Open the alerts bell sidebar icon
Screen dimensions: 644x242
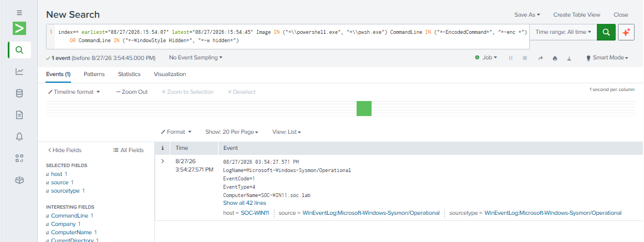point(19,137)
